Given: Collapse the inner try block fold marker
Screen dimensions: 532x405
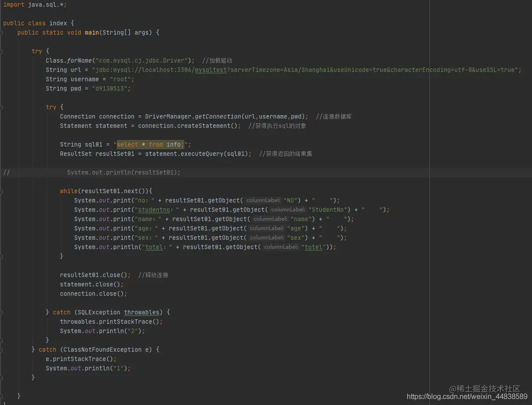Looking at the screenshot, I should tap(1, 107).
